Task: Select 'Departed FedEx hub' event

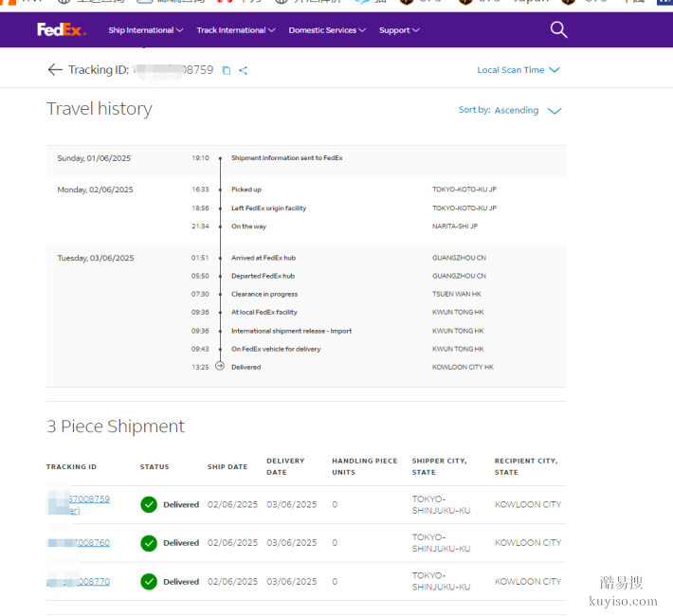Action: [263, 276]
